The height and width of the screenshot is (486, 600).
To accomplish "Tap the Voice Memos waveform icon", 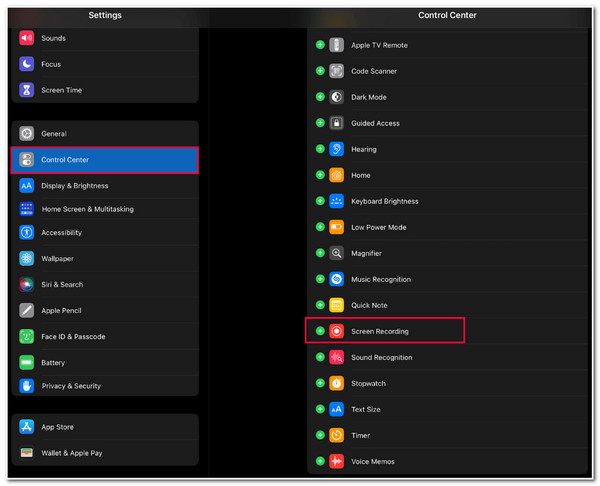I will [336, 461].
